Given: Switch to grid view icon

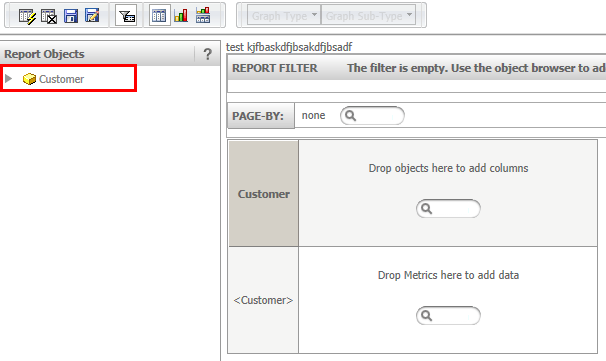Looking at the screenshot, I should [159, 16].
